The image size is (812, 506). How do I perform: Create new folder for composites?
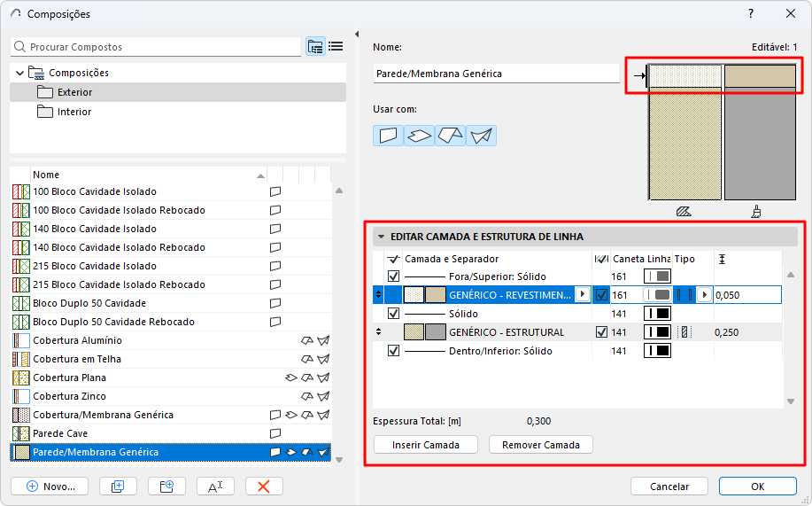coord(166,487)
